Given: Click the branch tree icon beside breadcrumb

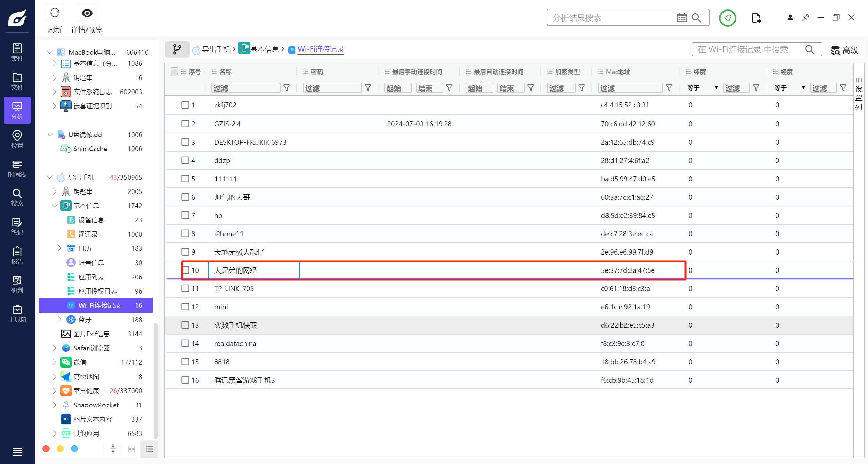Looking at the screenshot, I should pos(177,49).
